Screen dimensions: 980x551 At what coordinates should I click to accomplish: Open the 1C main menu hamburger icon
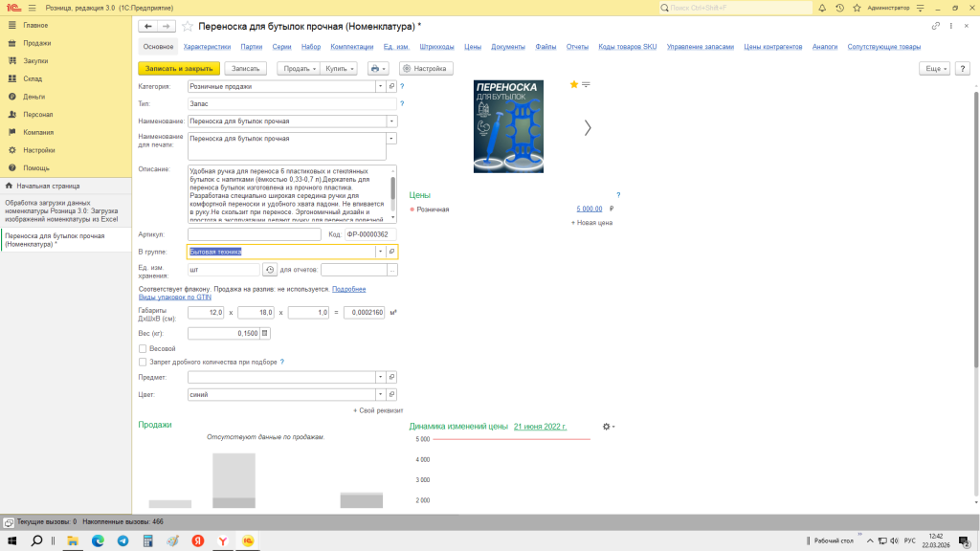tap(32, 8)
